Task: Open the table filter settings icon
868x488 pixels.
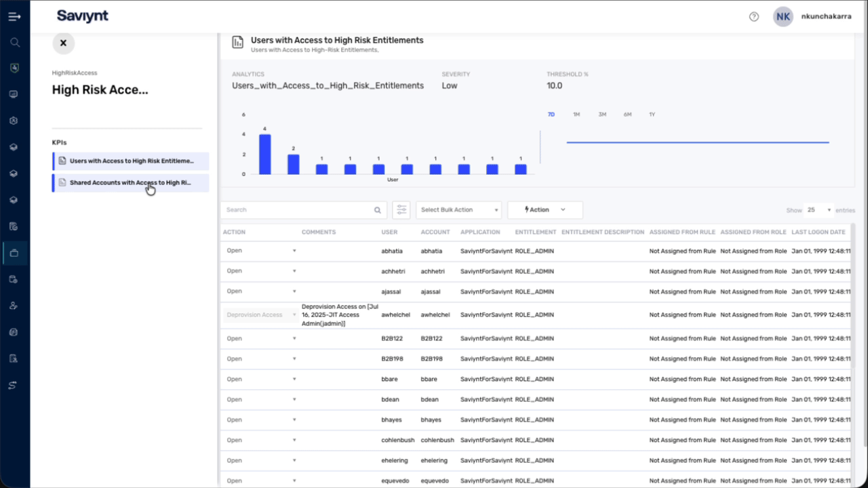Action: (x=402, y=210)
